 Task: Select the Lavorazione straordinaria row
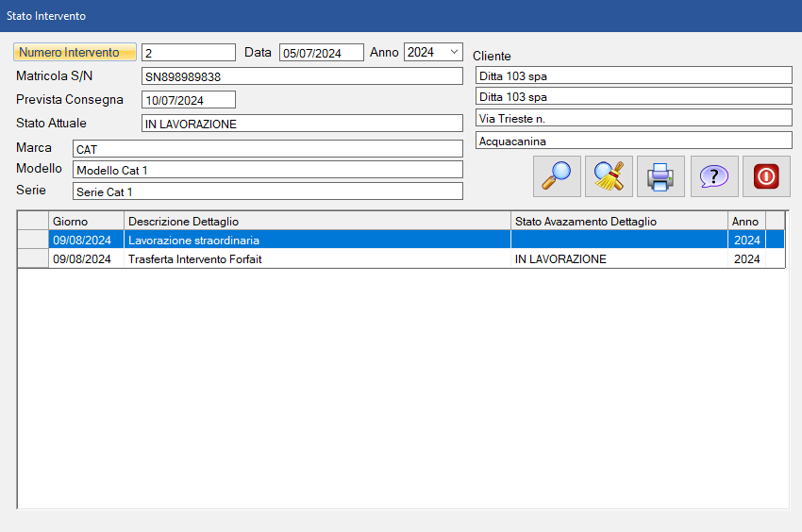point(316,241)
